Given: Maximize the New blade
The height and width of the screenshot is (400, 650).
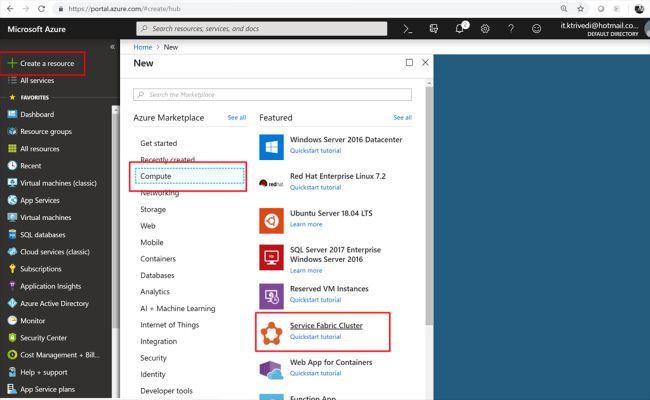Looking at the screenshot, I should point(409,62).
